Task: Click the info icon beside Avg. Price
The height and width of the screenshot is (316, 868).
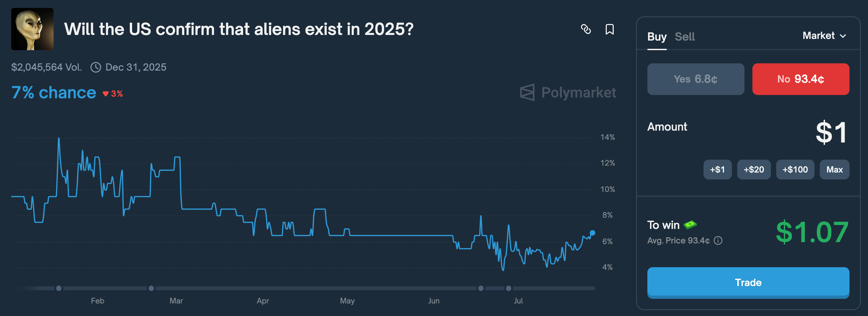Action: click(718, 240)
